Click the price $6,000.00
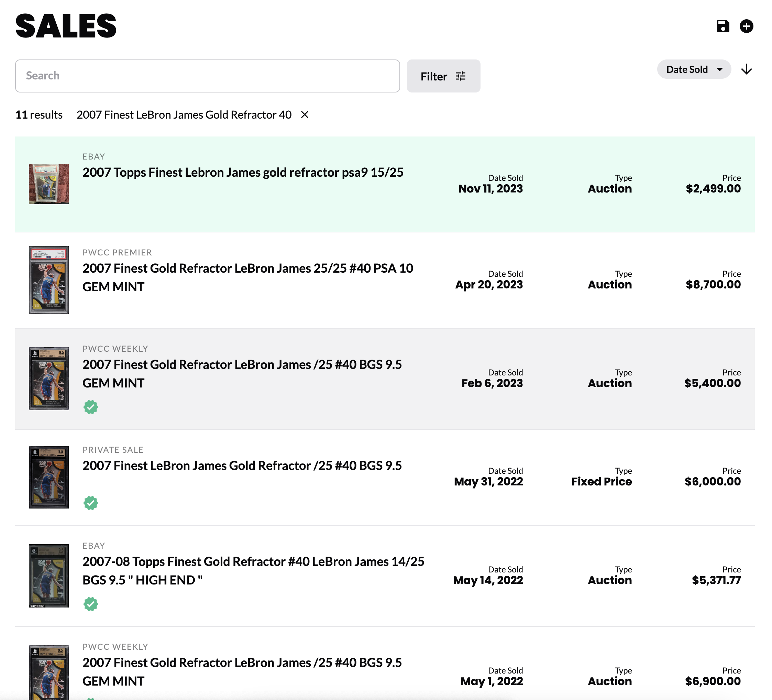 click(x=713, y=481)
